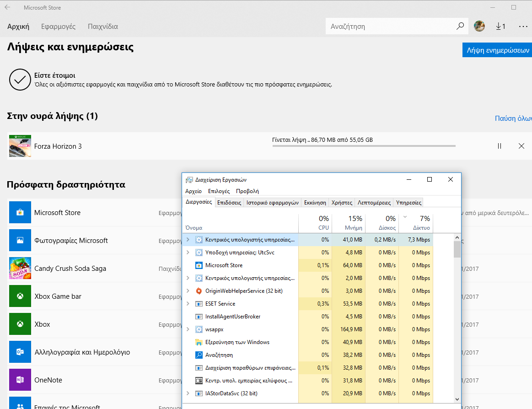Viewport: 532px width, 409px height.
Task: Open the user profile avatar in Store
Action: coord(479,26)
